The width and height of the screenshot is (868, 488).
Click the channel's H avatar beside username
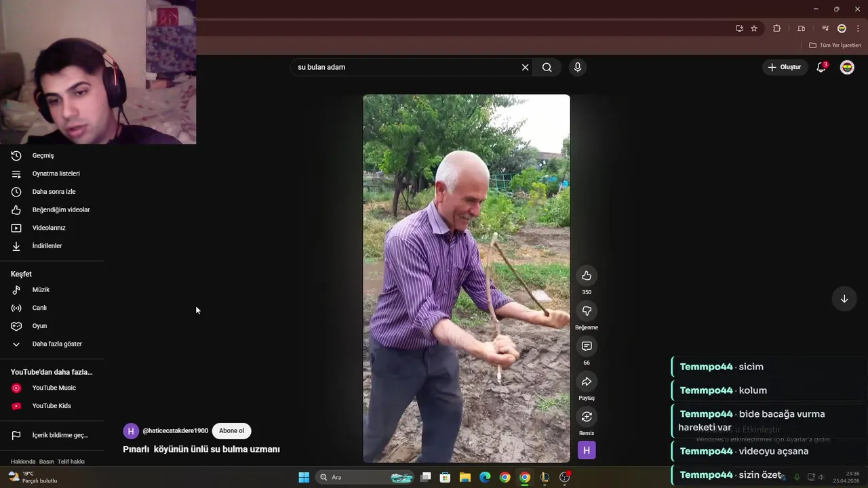(x=131, y=431)
